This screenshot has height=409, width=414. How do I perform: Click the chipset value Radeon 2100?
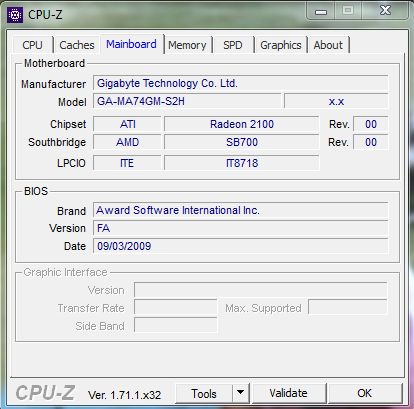[242, 124]
